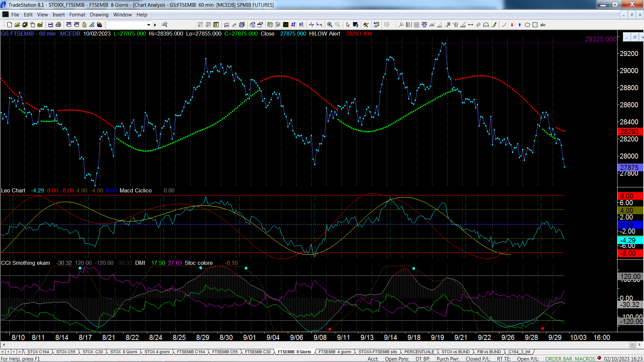The width and height of the screenshot is (644, 362).
Task: Click the go arrow next to symbol box
Action: (x=155, y=25)
